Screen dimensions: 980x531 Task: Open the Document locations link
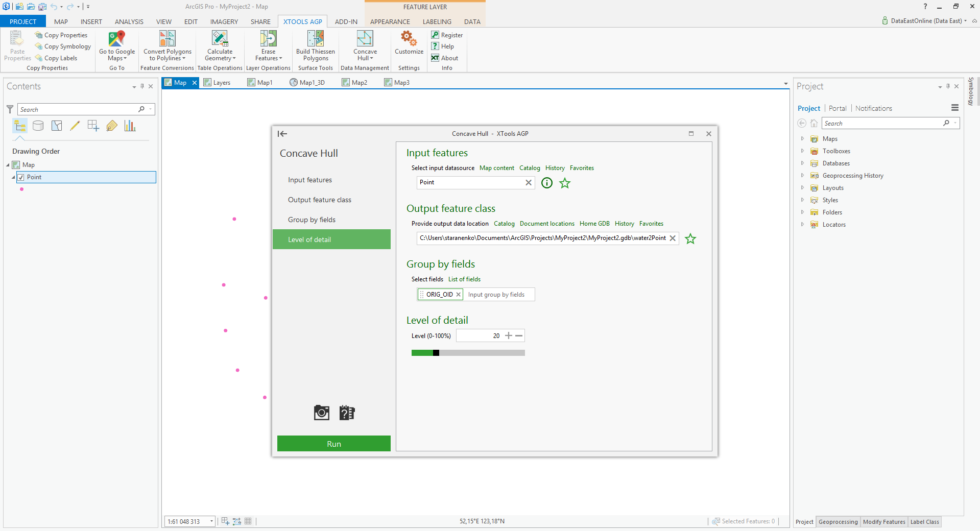pyautogui.click(x=547, y=224)
